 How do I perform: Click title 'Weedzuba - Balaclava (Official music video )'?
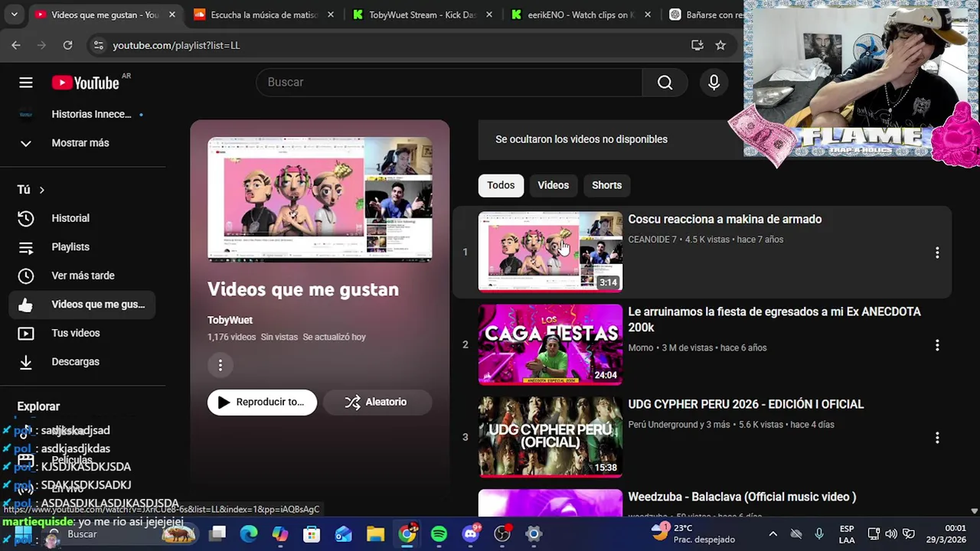[742, 497]
